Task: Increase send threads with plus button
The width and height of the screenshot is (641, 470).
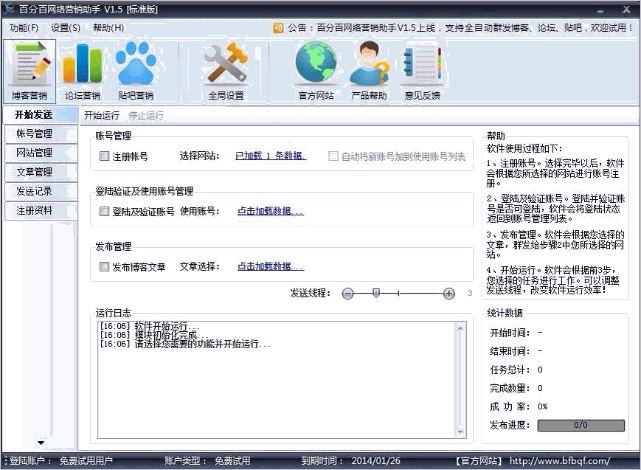Action: tap(449, 293)
